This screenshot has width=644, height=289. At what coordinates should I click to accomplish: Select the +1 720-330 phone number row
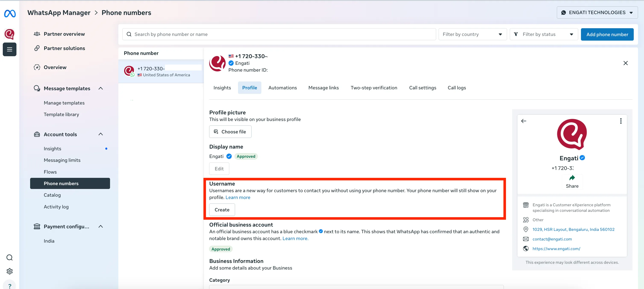[161, 71]
